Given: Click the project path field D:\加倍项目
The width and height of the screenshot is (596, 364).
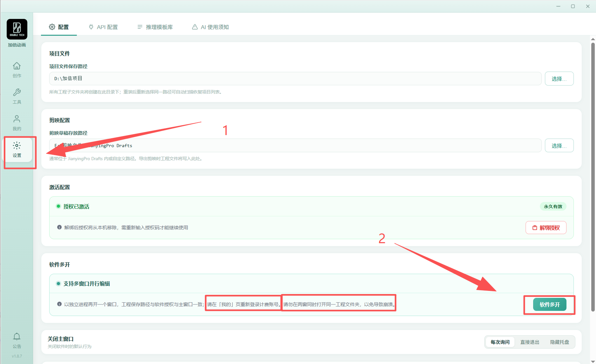Looking at the screenshot, I should [x=295, y=79].
